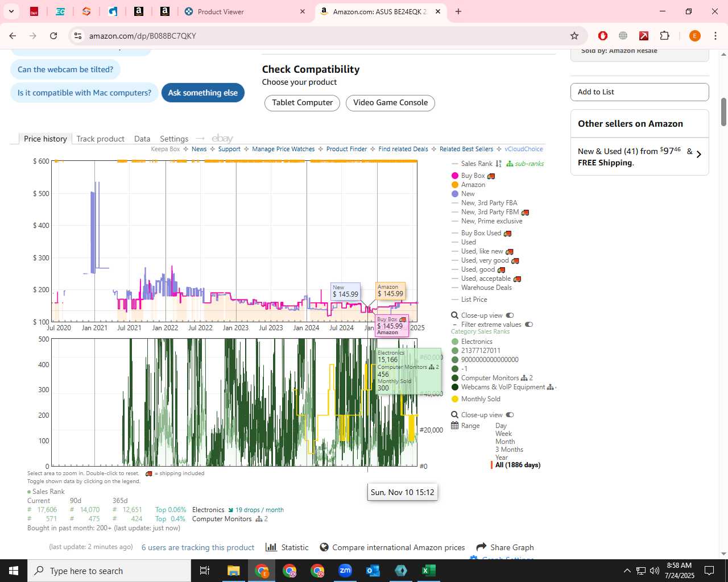The height and width of the screenshot is (582, 728).
Task: Click the page vertical scrollbar thumb
Action: [723, 111]
